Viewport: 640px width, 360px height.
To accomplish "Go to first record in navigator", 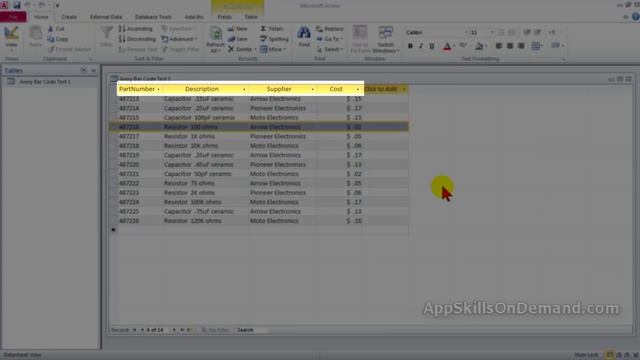I will 134,330.
